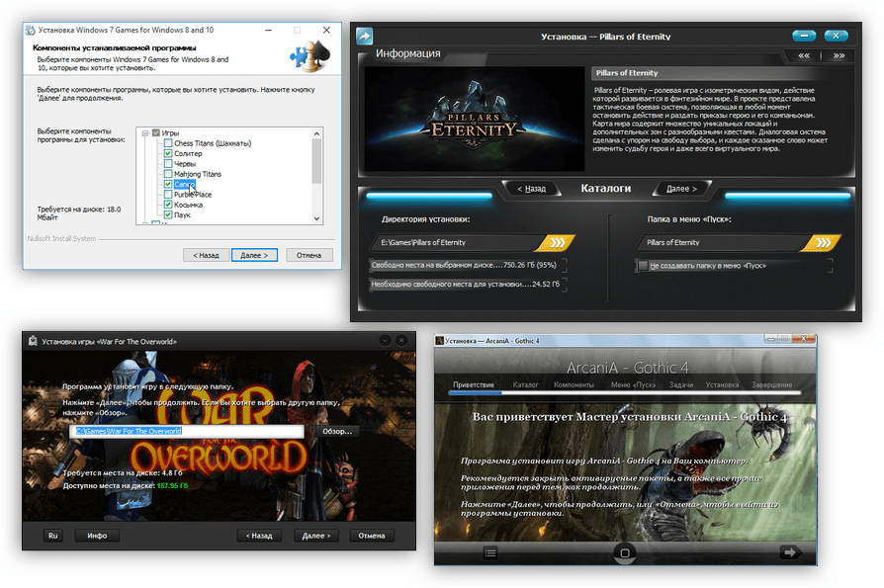
Task: Check the Mahjong Titans checkbox
Action: (x=168, y=174)
